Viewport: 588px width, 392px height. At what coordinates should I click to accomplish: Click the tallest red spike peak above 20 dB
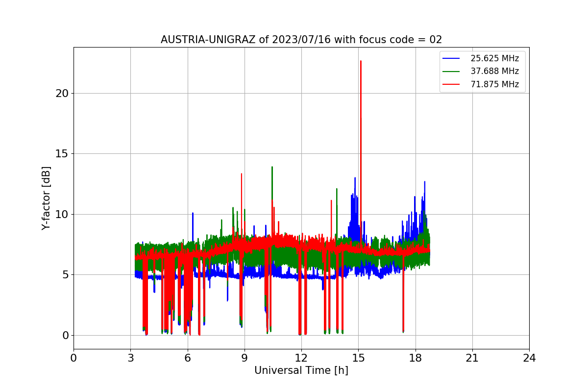point(361,62)
